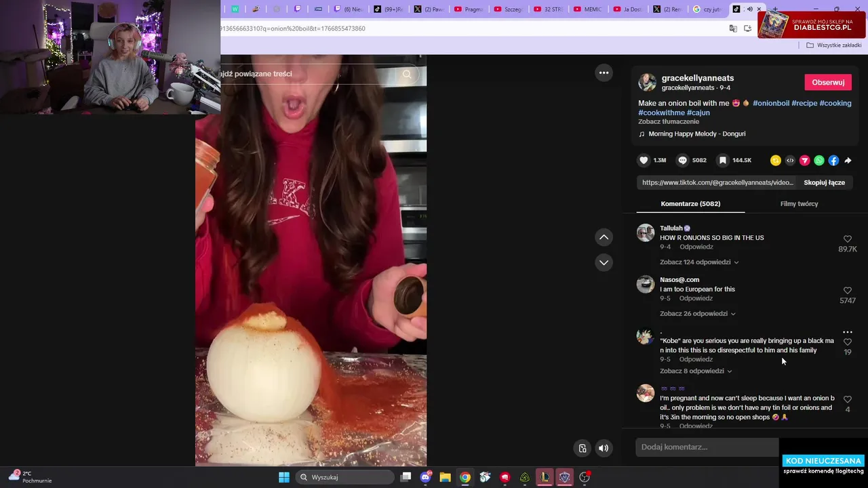The width and height of the screenshot is (868, 488).
Task: Open gracekellyanneats profile avatar
Action: tap(647, 82)
